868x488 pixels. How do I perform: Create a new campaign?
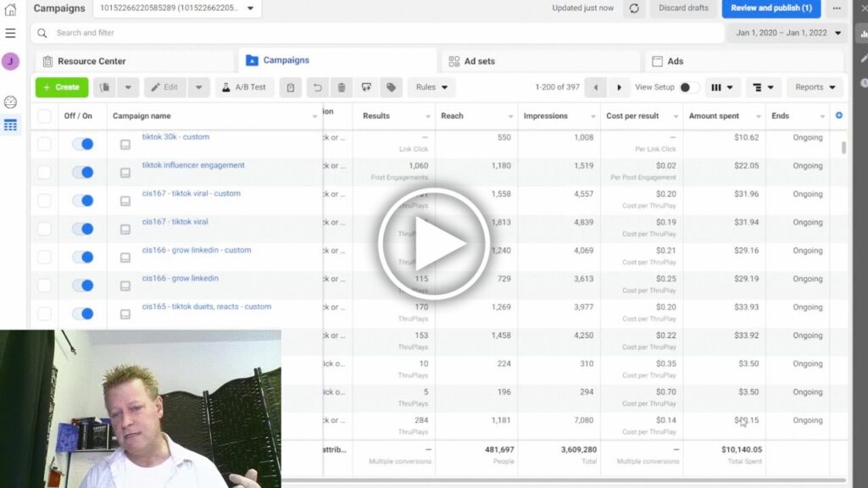[x=62, y=87]
